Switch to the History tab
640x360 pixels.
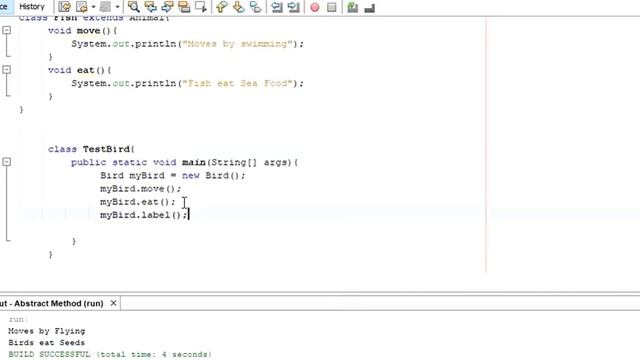32,7
